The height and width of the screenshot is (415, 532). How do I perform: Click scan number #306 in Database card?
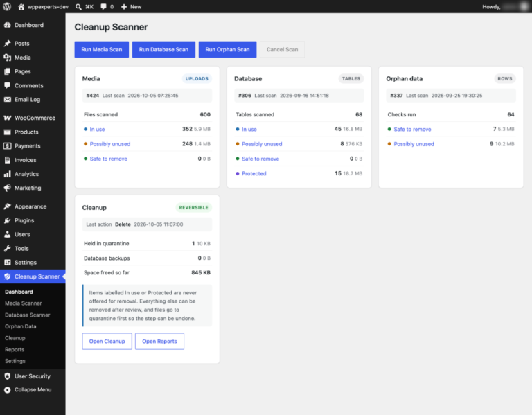pos(245,96)
